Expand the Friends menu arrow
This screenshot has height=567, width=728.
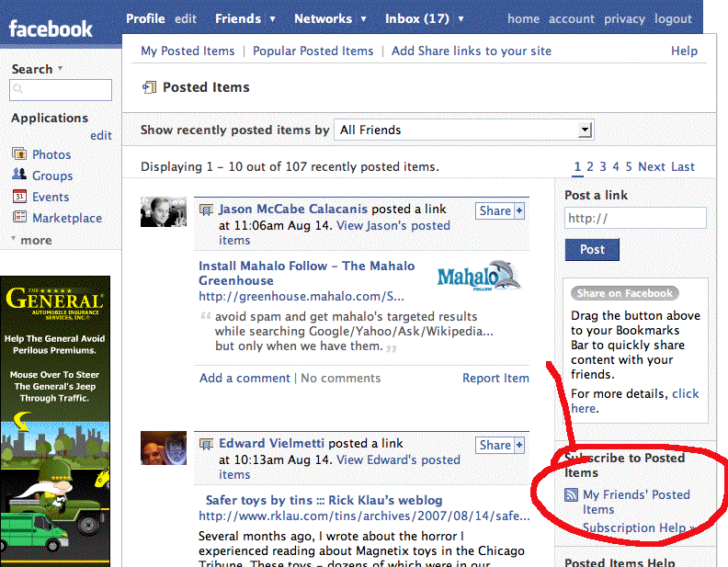click(x=273, y=19)
